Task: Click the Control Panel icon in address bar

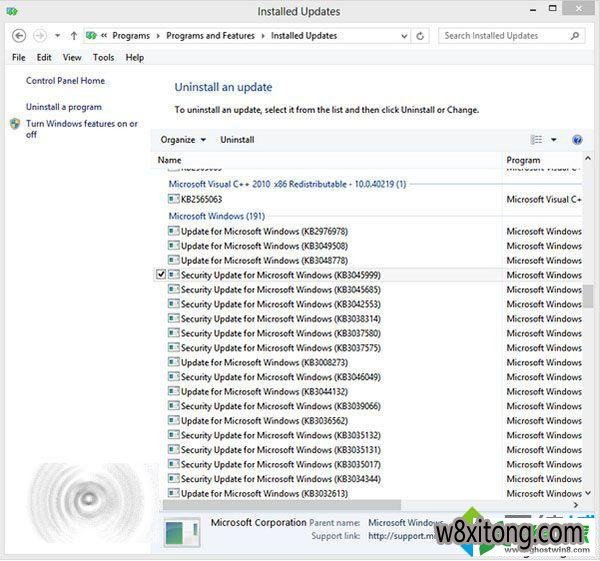Action: point(94,36)
